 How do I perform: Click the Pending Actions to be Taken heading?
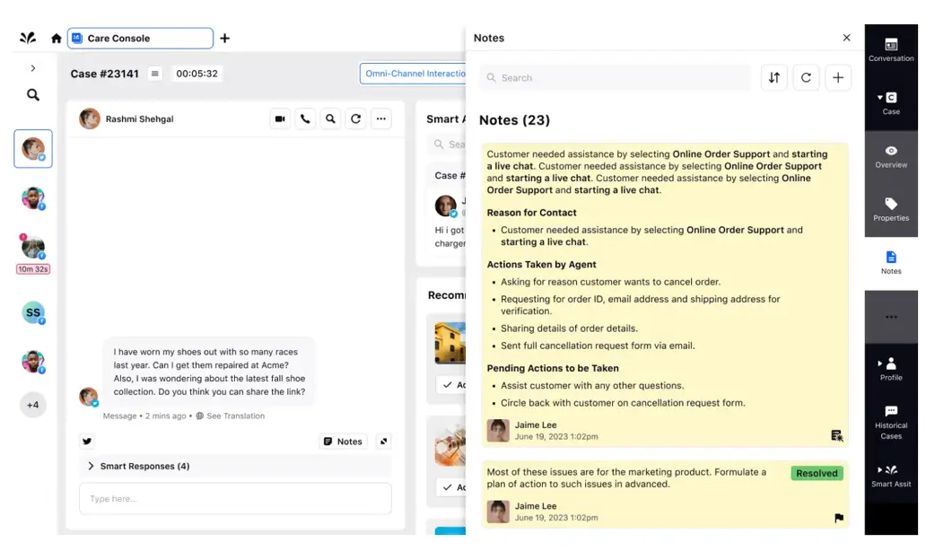553,368
